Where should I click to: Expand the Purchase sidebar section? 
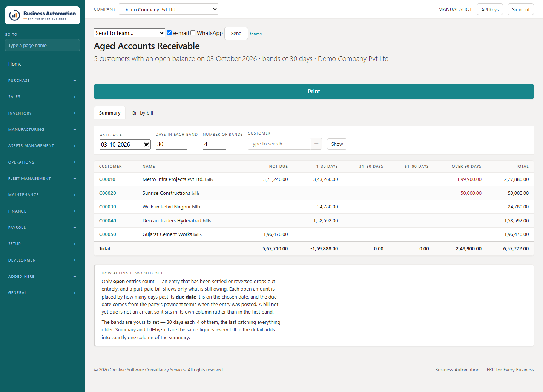click(42, 81)
